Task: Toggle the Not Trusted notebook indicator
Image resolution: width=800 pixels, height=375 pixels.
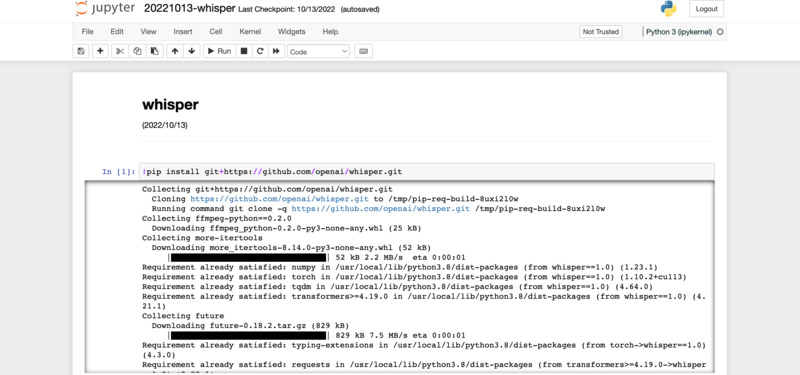Action: (x=601, y=32)
